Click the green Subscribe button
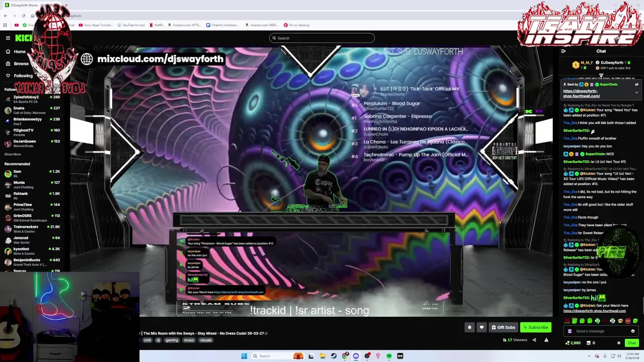 (x=535, y=327)
